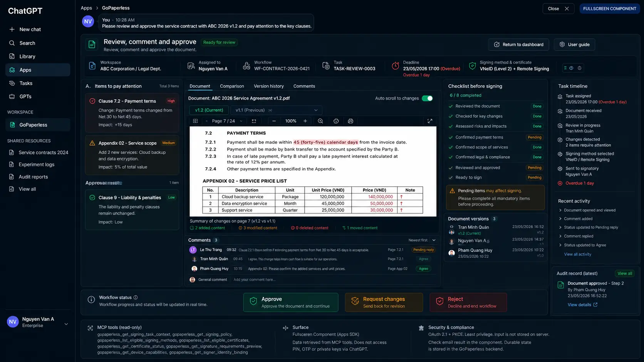Image resolution: width=644 pixels, height=362 pixels.
Task: Open the magnifier search icon in viewer
Action: [320, 121]
